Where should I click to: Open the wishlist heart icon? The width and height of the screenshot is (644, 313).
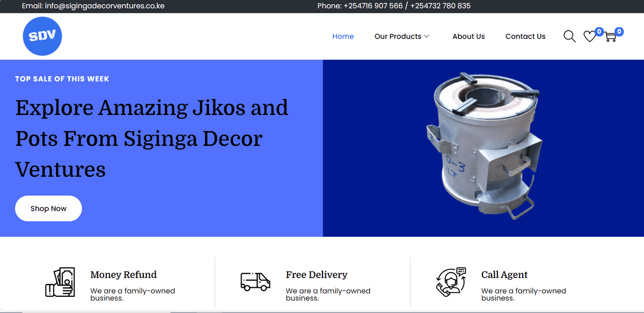(590, 37)
